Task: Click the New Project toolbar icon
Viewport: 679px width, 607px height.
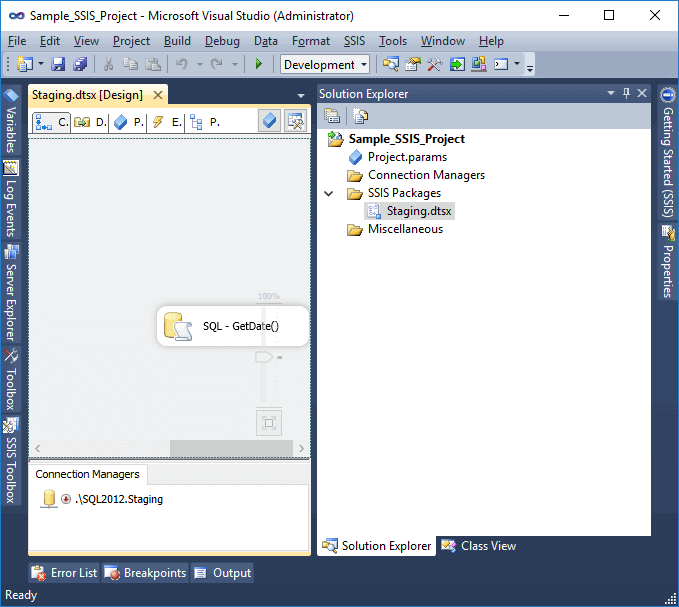Action: tap(25, 65)
